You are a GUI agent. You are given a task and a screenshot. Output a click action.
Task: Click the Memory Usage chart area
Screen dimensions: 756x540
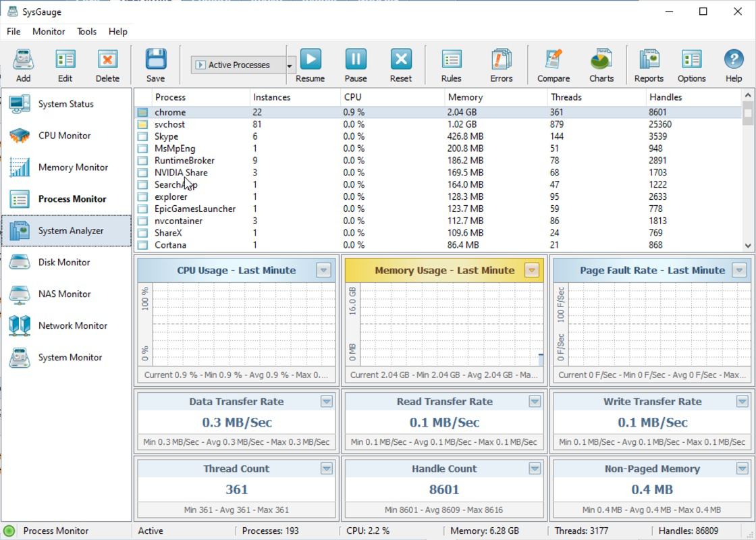(452, 325)
